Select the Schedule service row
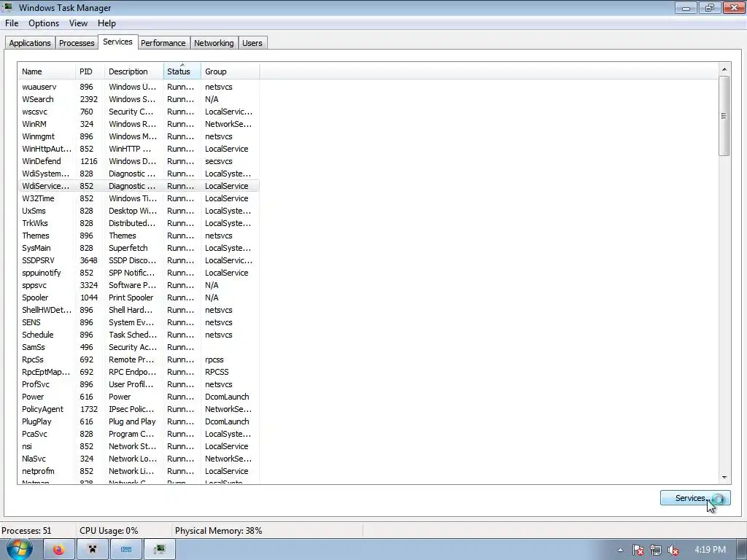 point(139,334)
